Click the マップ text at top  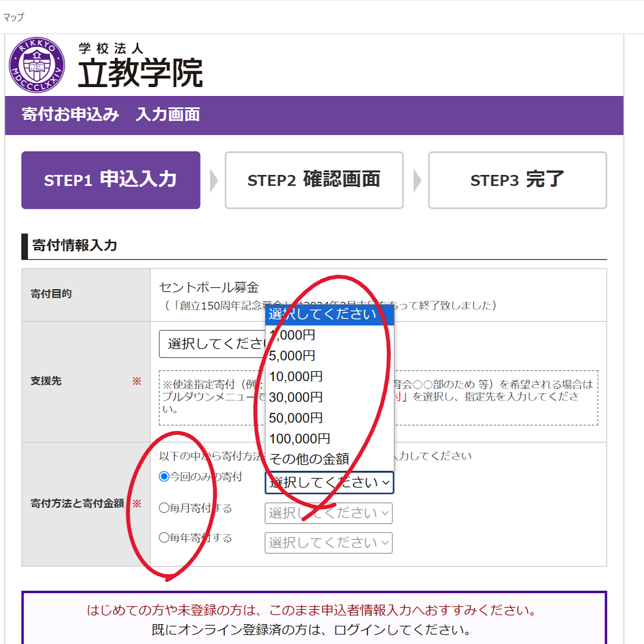[14, 17]
